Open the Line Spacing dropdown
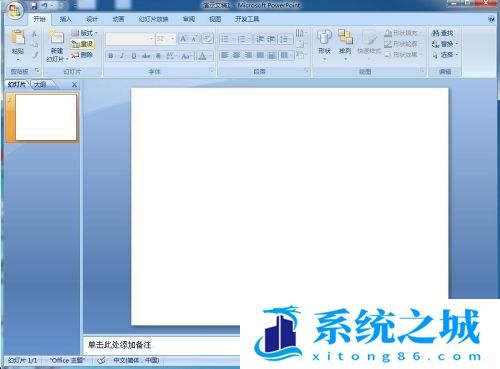The image size is (500, 369). (285, 39)
